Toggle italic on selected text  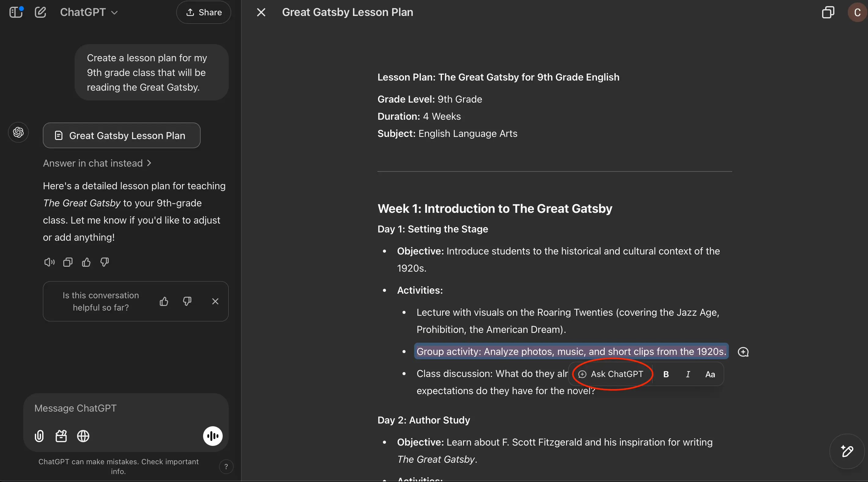tap(688, 374)
